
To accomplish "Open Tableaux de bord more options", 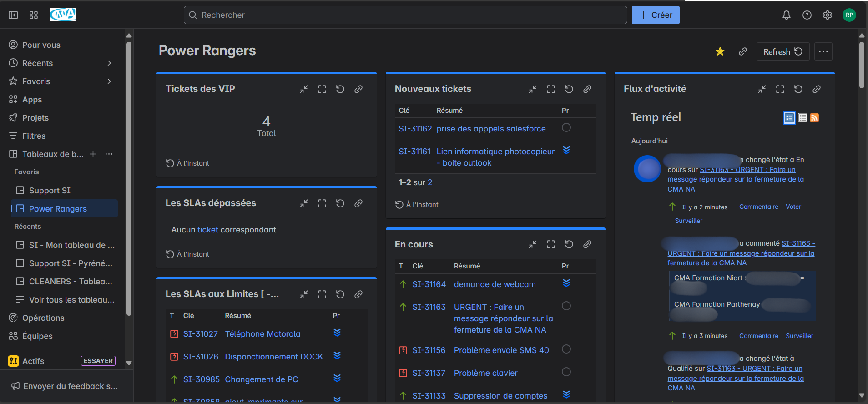I will (x=109, y=154).
